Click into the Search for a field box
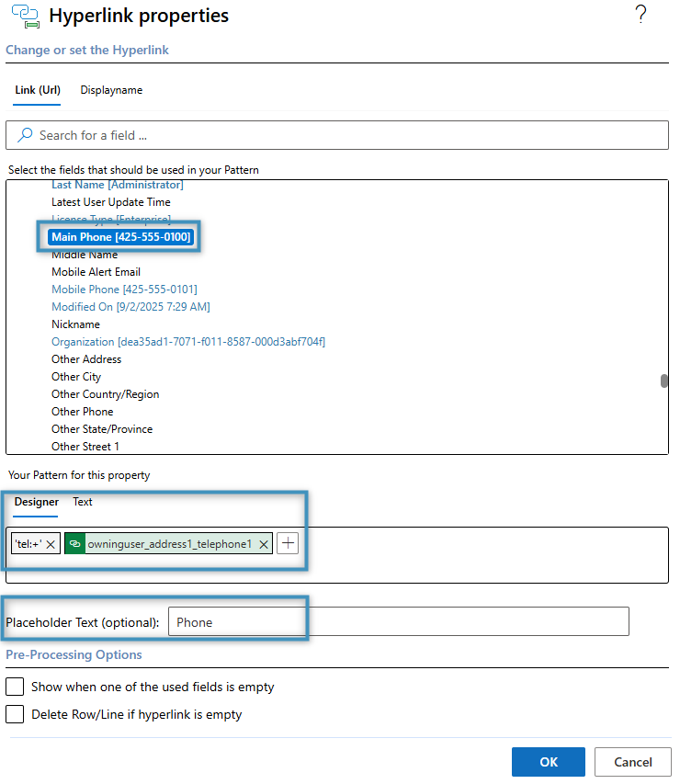Image resolution: width=680 pixels, height=784 pixels. pos(349,135)
